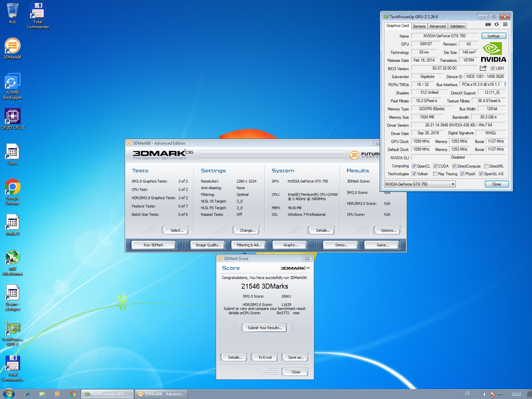Click the Submit Your Results button
The height and width of the screenshot is (399, 532).
[265, 328]
